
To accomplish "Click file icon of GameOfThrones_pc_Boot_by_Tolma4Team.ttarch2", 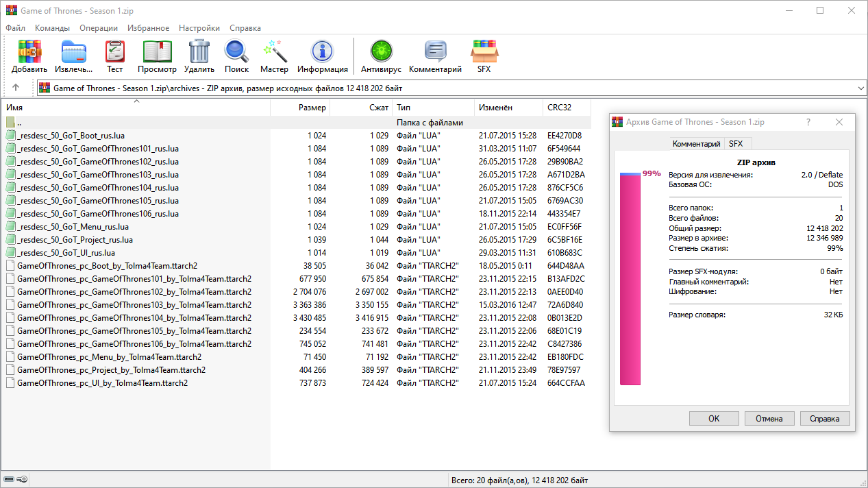I will (10, 266).
